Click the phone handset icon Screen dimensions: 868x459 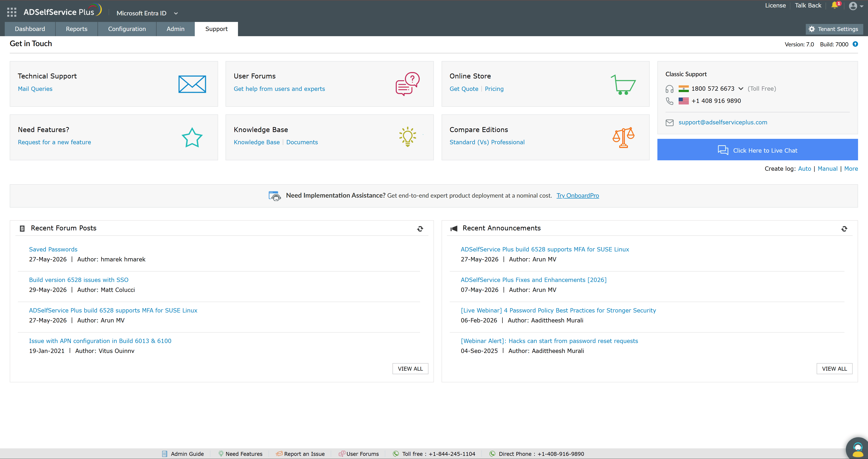[x=670, y=101]
